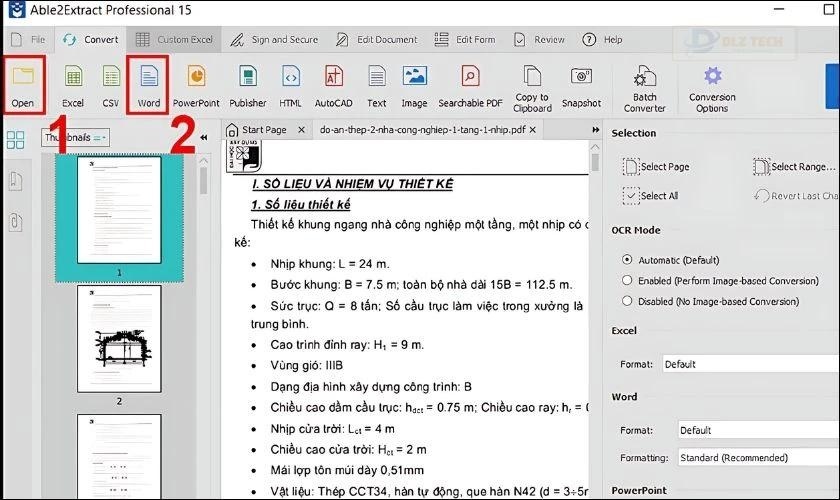This screenshot has width=840, height=500.
Task: Select the do-an-thep PDF document tab
Action: click(422, 130)
